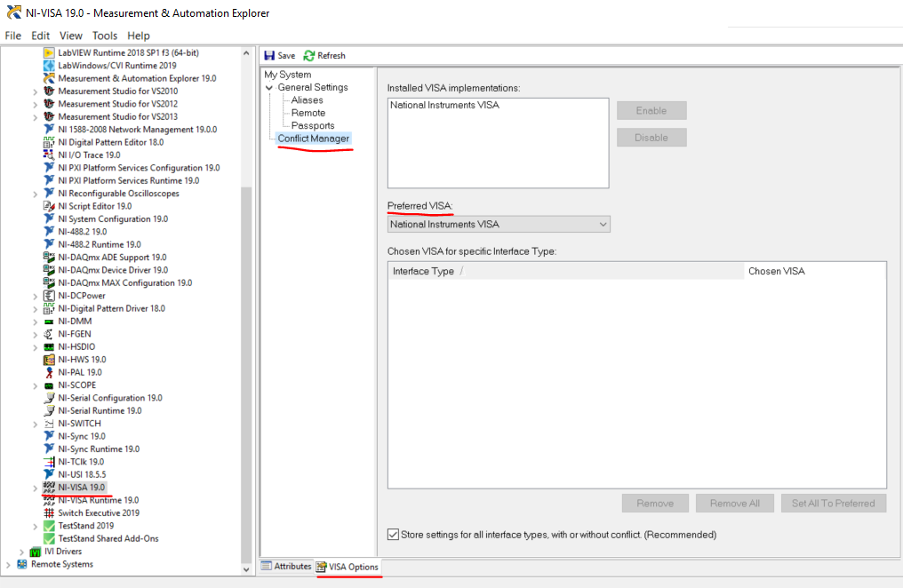Click the Refresh icon next to Save
This screenshot has width=903, height=588.
click(324, 55)
